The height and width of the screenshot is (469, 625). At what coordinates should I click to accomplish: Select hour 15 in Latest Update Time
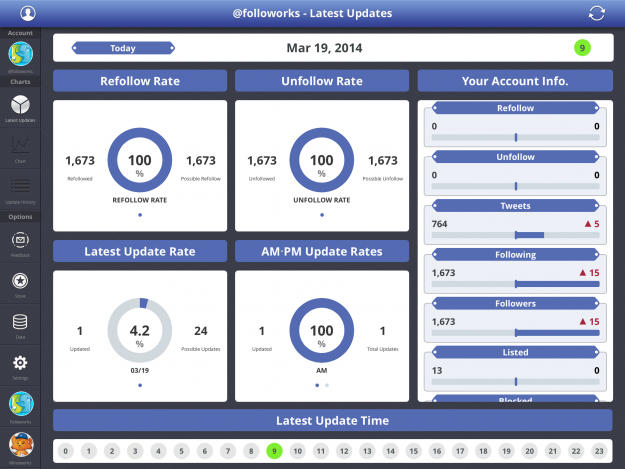tap(412, 451)
